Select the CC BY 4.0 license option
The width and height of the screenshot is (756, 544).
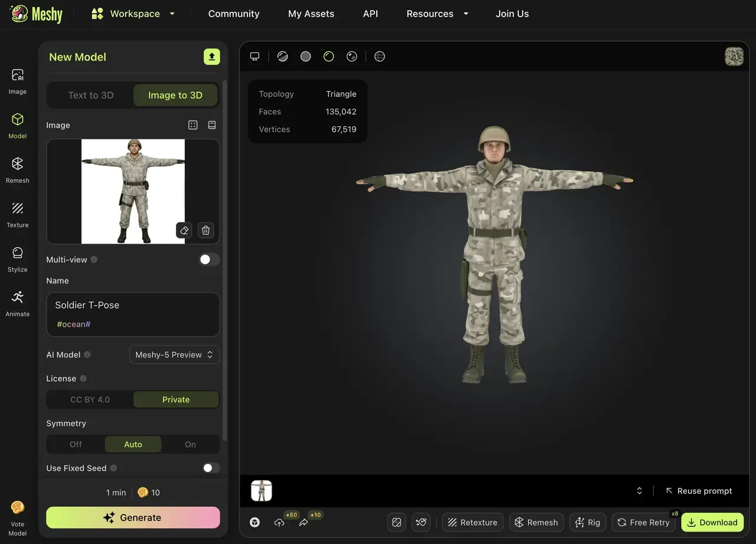[x=89, y=399]
